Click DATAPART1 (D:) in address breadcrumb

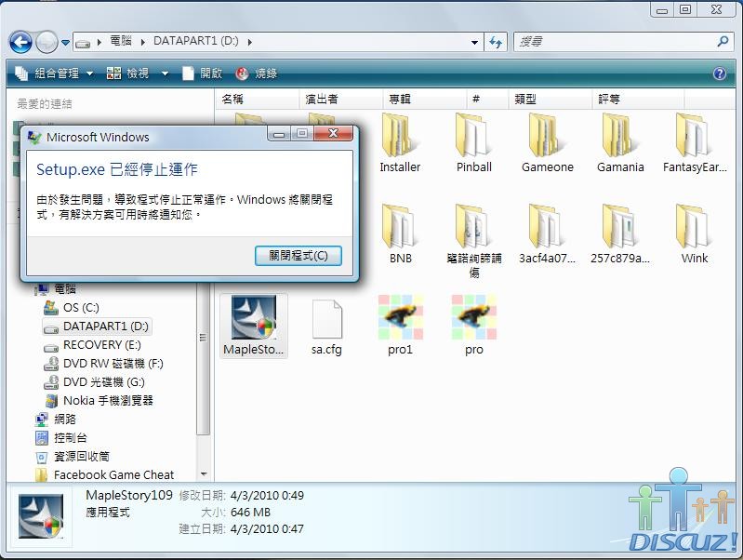coord(195,41)
